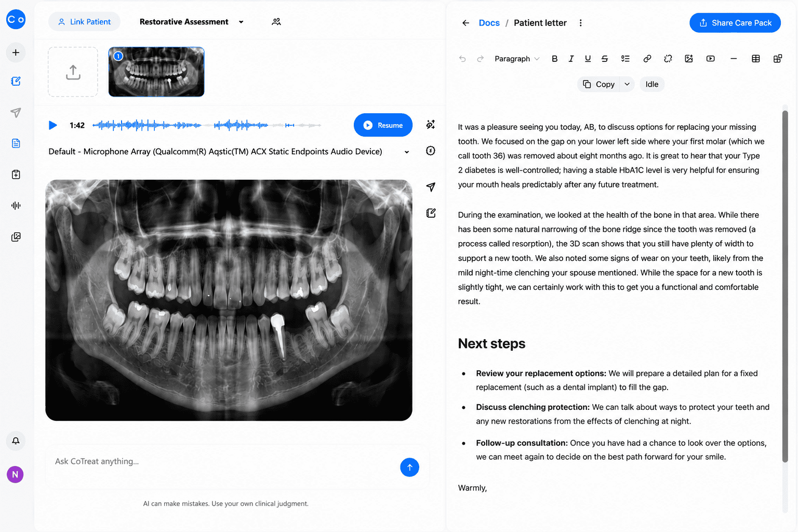Image resolution: width=798 pixels, height=532 pixels.
Task: Click the document vertical scrollbar
Action: coord(785,286)
